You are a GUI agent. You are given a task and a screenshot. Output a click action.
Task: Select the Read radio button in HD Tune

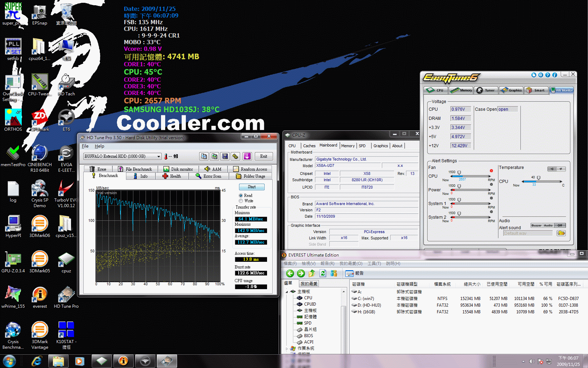point(241,196)
